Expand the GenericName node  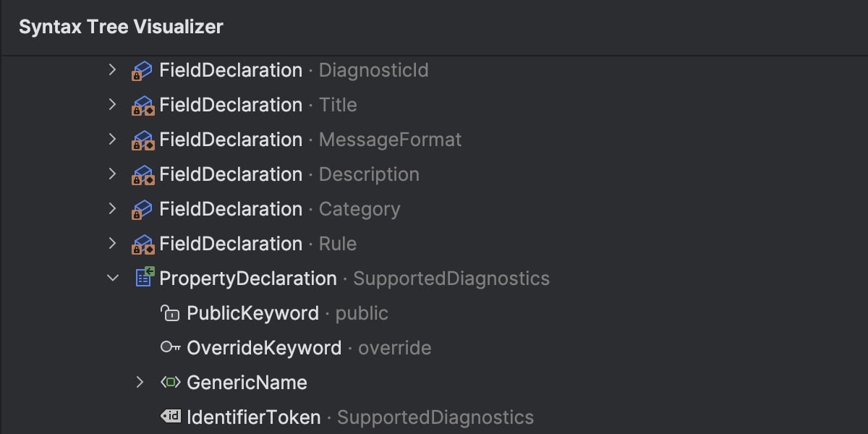tap(140, 383)
